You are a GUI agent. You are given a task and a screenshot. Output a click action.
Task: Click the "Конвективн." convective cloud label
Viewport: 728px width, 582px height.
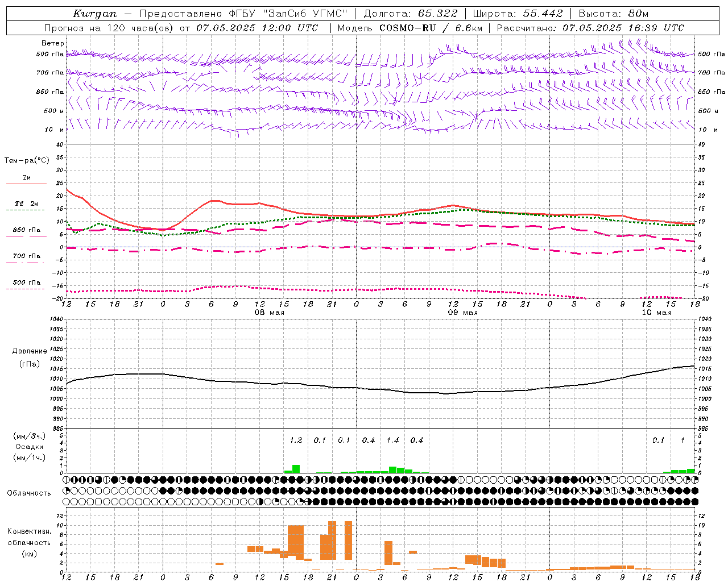click(x=30, y=531)
